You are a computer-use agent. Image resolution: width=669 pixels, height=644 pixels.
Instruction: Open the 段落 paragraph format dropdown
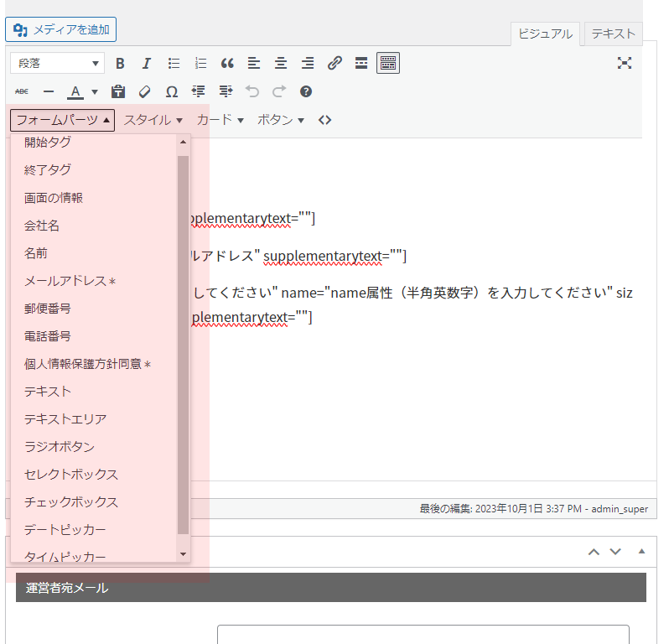57,63
